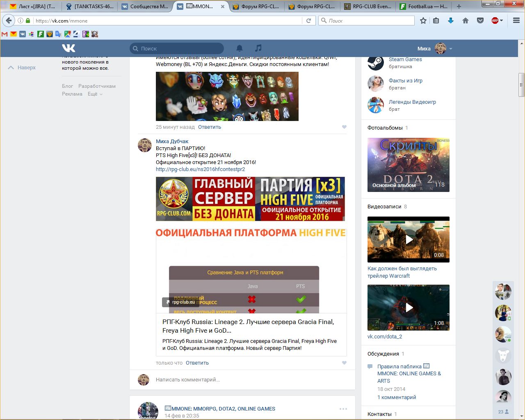Play the Warcraft trailer video

[x=409, y=240]
